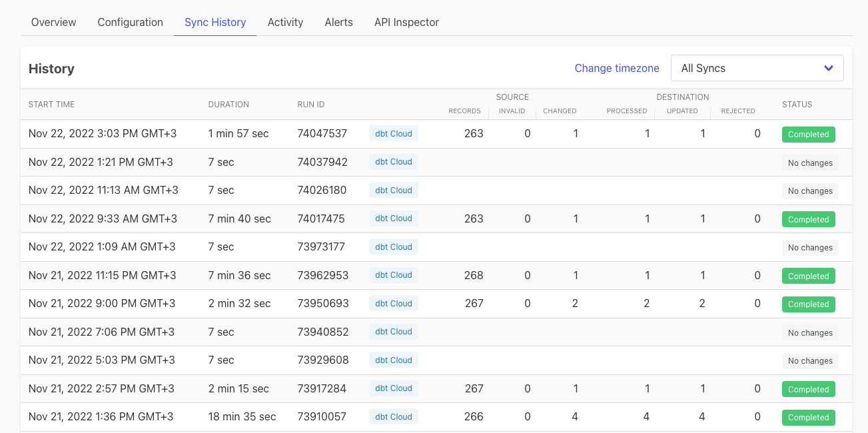
Task: Open the Alerts tab
Action: pos(339,22)
